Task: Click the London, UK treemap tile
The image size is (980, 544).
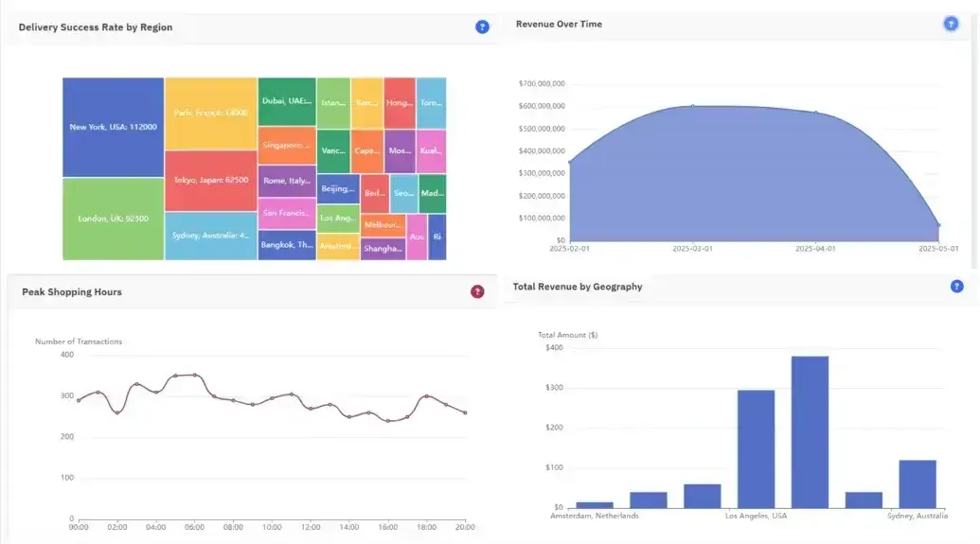Action: point(114,219)
